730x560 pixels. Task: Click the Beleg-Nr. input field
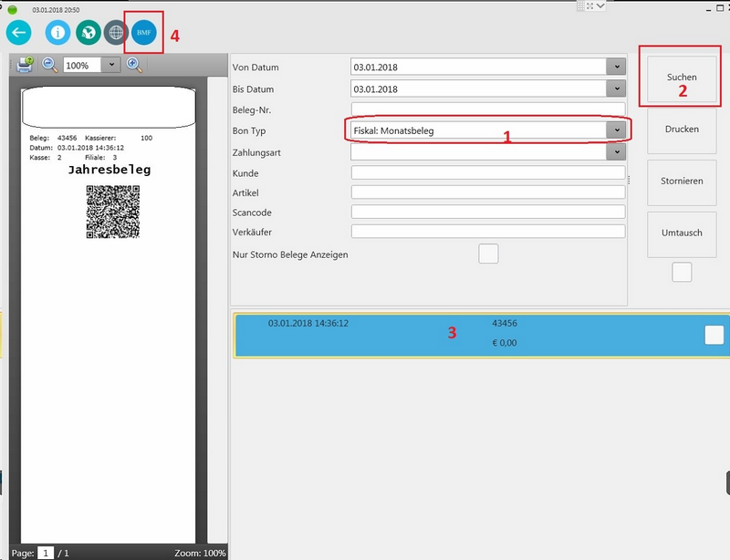pos(488,109)
